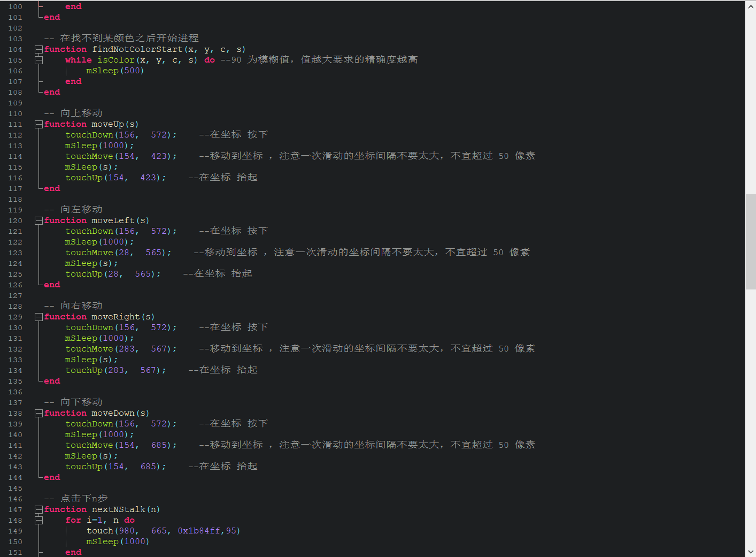Place cursor on the moveRight function name
Viewport: 756px width, 557px height.
(x=115, y=317)
